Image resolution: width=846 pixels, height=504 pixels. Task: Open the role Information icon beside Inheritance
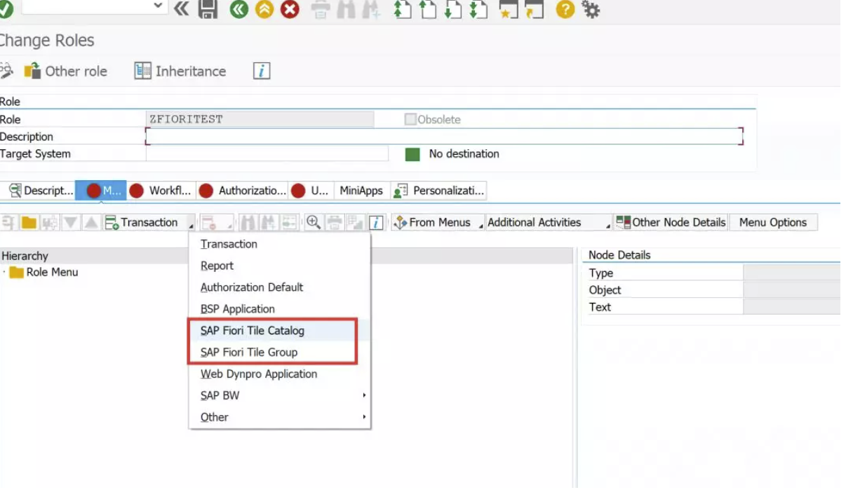point(262,71)
